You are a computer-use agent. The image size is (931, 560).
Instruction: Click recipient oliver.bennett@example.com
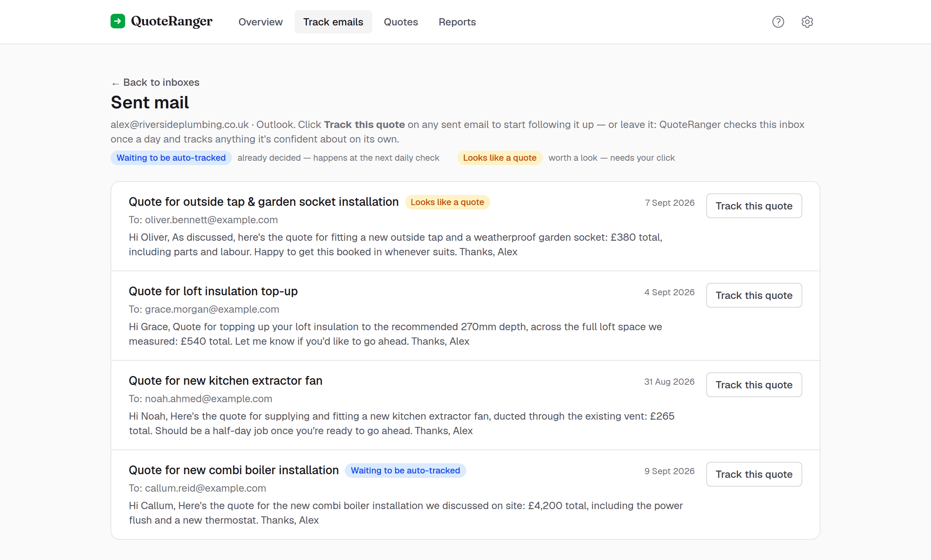point(211,220)
